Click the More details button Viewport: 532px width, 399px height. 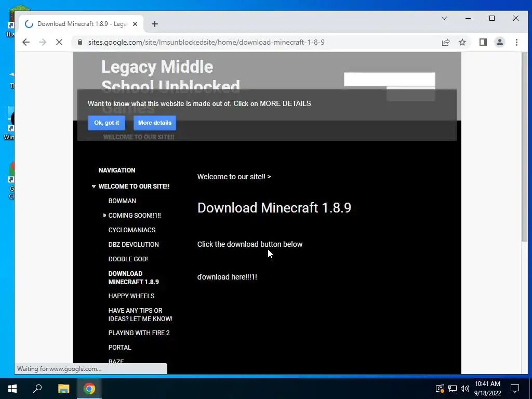pyautogui.click(x=155, y=123)
